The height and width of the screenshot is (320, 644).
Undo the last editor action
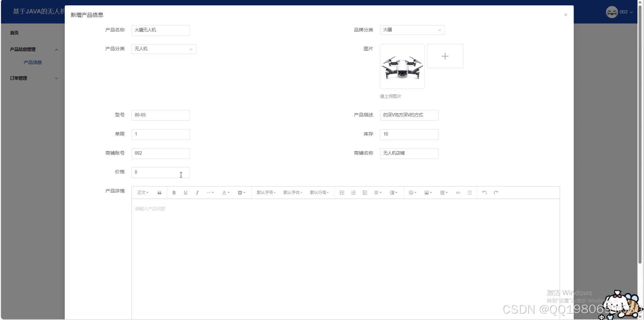[x=484, y=192]
